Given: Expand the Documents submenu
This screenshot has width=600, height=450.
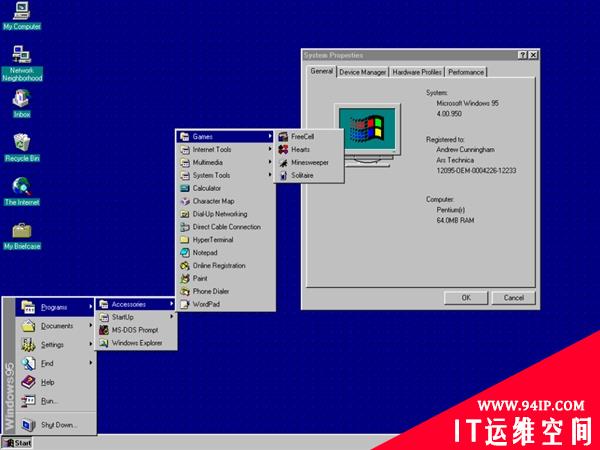Looking at the screenshot, I should (x=55, y=326).
